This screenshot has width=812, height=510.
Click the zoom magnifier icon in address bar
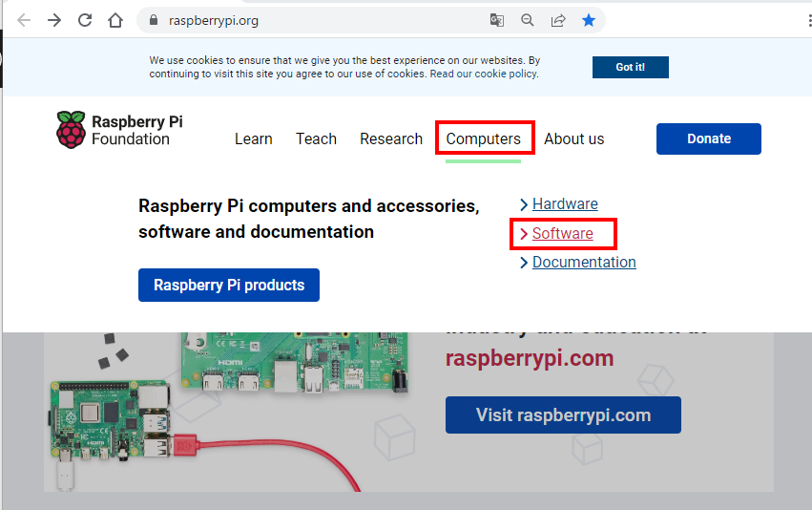[x=527, y=20]
